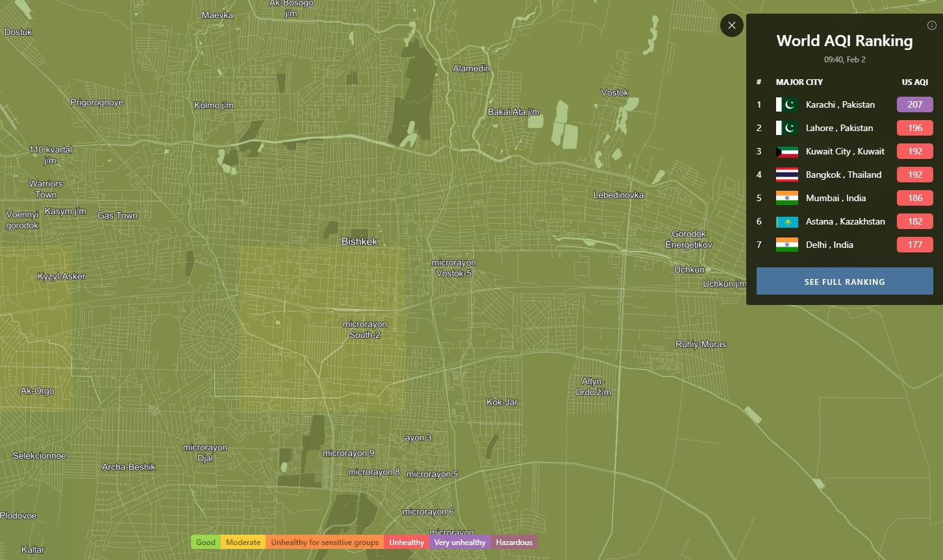This screenshot has height=560, width=943.
Task: Click the Kazakhstan flag next to Astana
Action: (x=786, y=222)
